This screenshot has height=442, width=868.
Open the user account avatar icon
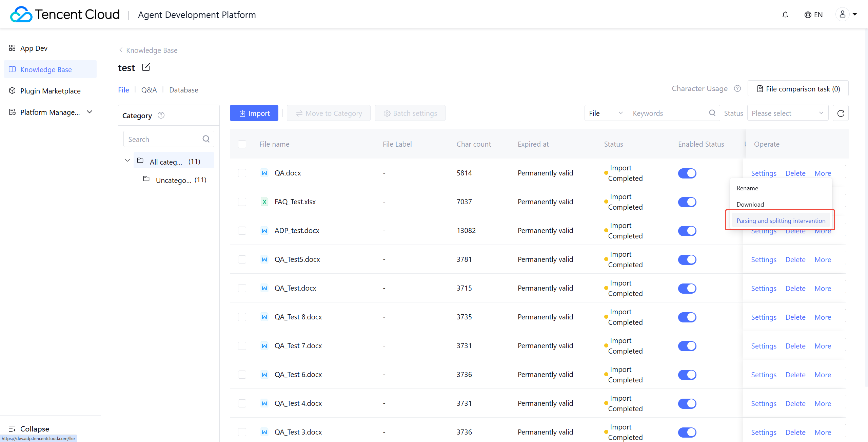point(842,15)
